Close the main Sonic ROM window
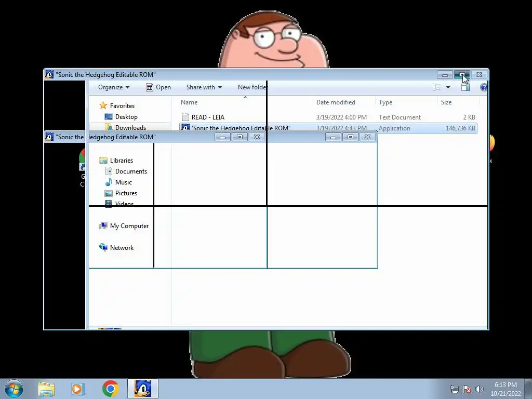Viewport: 532px width, 399px height. click(479, 75)
